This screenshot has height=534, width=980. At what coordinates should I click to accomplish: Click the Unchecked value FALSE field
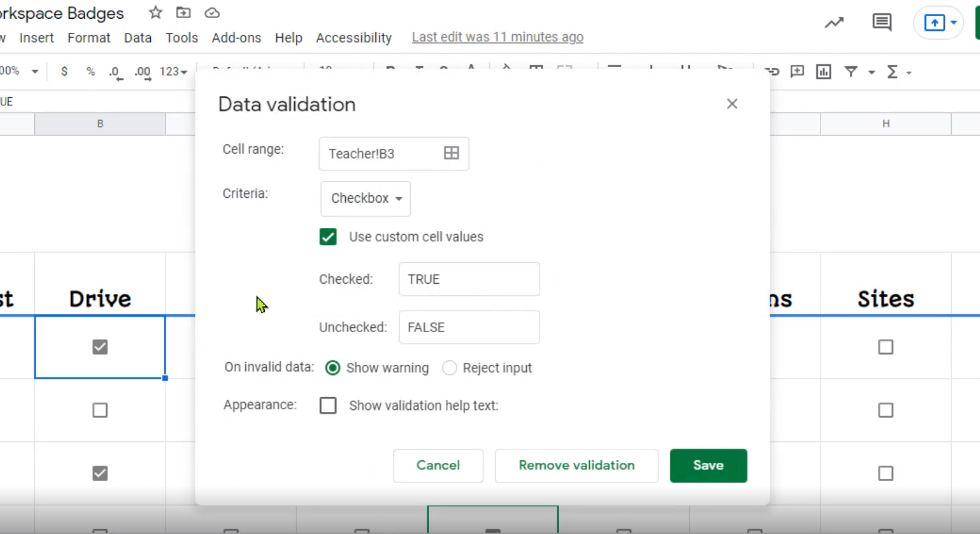(x=469, y=327)
